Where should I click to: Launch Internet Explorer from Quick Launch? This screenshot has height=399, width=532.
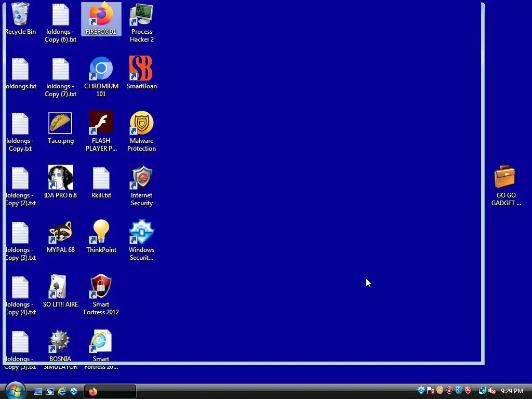pyautogui.click(x=62, y=392)
